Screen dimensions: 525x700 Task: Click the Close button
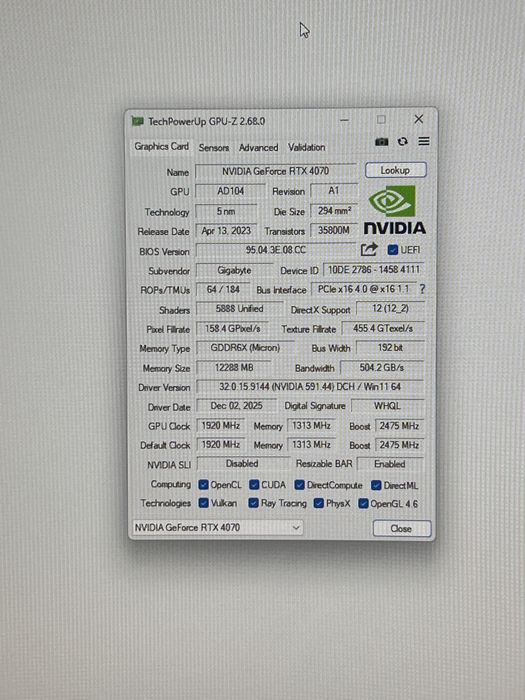401,529
